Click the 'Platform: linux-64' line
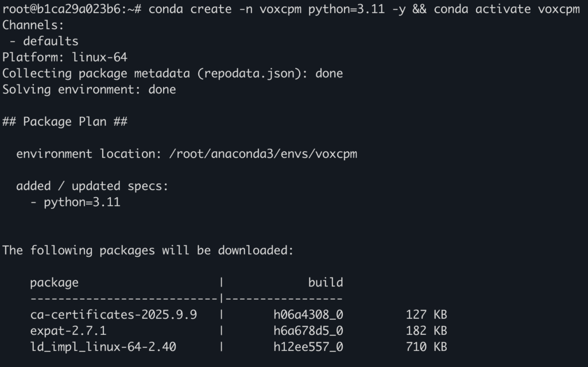Screen dimensions: 588x367 [x=65, y=57]
